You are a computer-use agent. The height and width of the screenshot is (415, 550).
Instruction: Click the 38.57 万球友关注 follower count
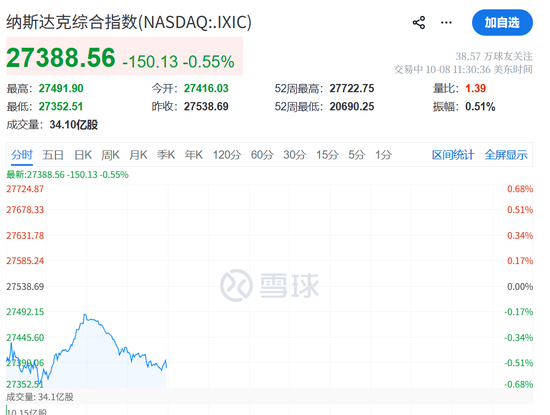[494, 56]
